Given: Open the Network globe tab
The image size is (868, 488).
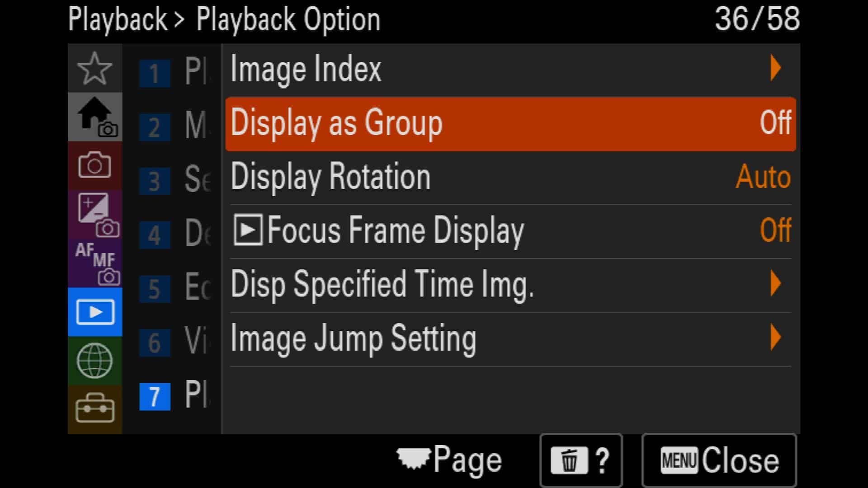Looking at the screenshot, I should (94, 361).
